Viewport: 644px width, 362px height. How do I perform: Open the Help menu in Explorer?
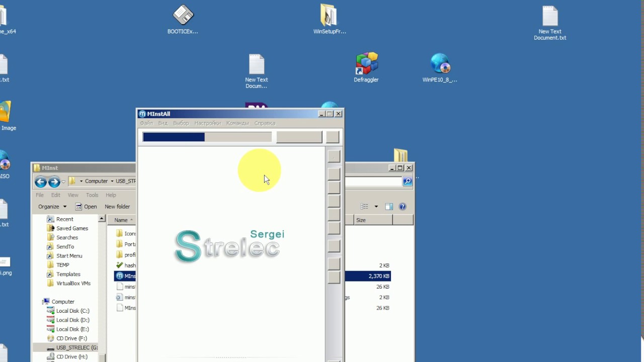tap(111, 195)
